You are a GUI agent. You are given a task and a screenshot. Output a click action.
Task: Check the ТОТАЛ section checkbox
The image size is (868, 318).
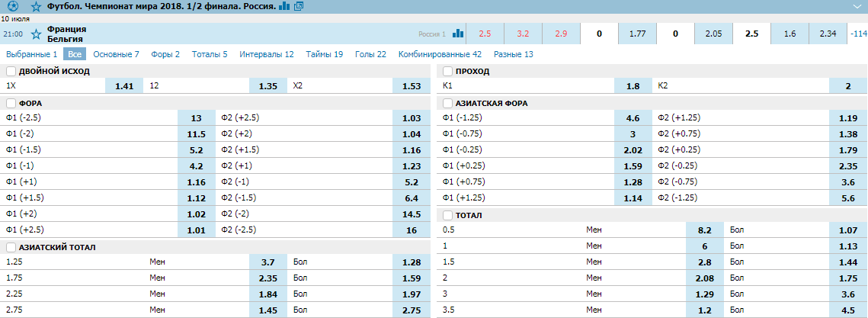[447, 216]
